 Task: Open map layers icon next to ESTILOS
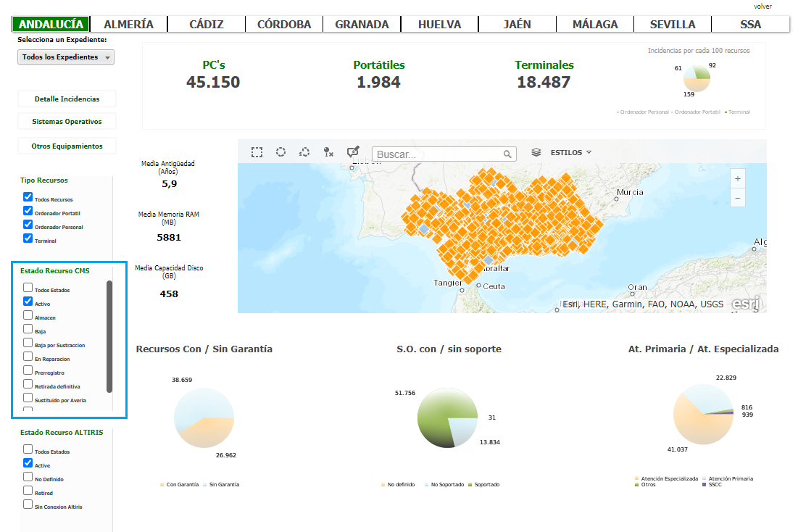click(536, 152)
